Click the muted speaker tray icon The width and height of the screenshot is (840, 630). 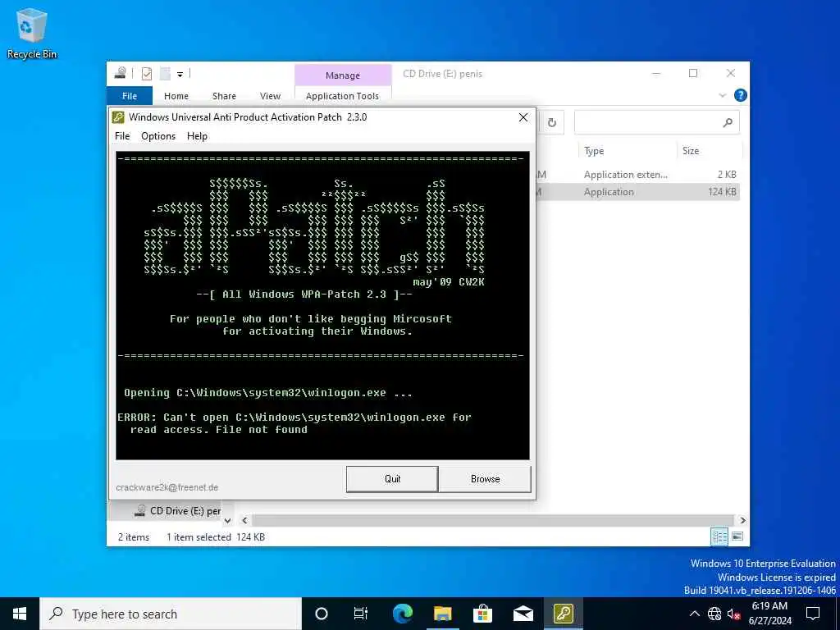click(733, 614)
